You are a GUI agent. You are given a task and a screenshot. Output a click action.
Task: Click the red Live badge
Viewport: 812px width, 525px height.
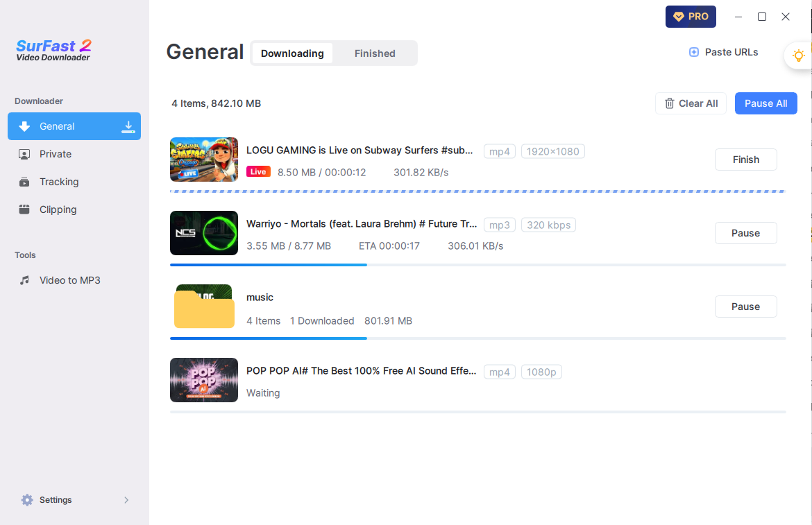(x=258, y=172)
